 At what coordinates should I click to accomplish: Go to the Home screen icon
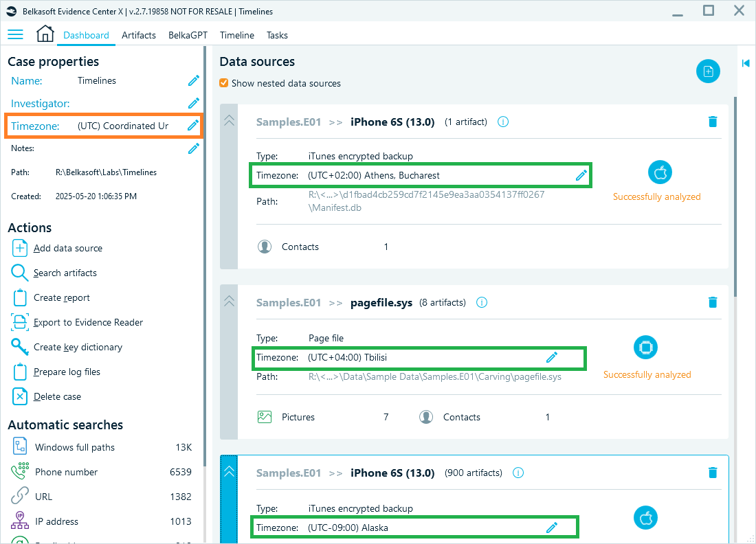pos(45,34)
